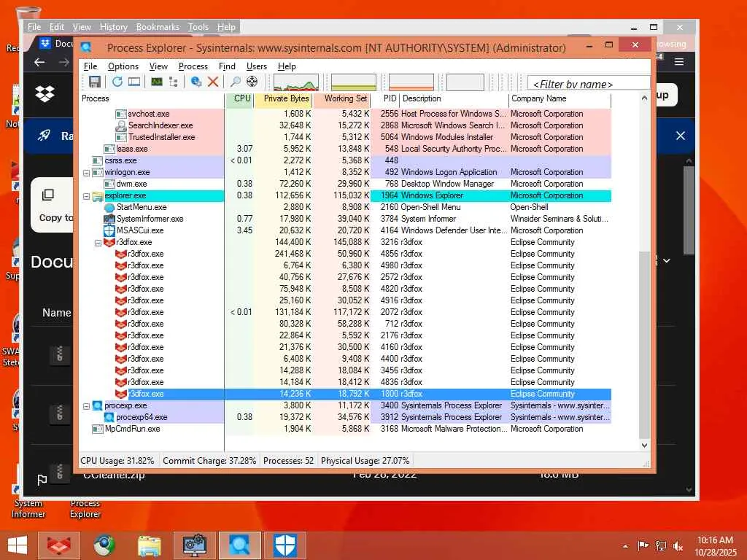
Task: Click the Filter by name input field
Action: [589, 84]
